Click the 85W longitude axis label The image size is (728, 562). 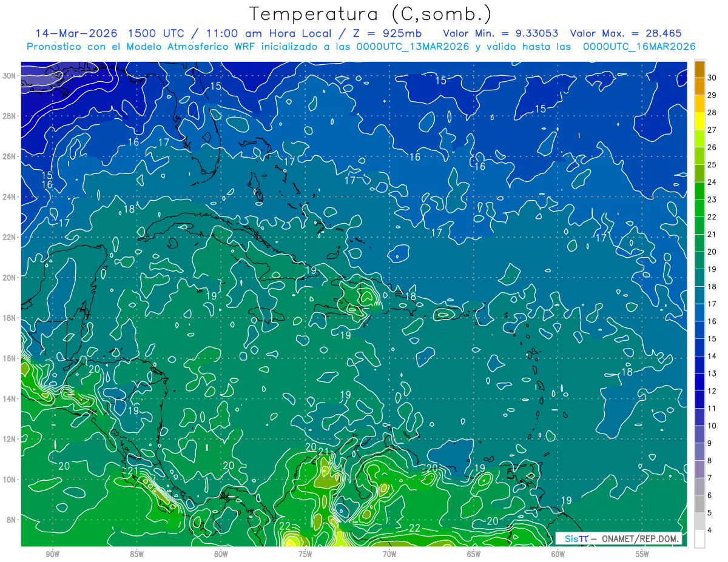tap(136, 554)
